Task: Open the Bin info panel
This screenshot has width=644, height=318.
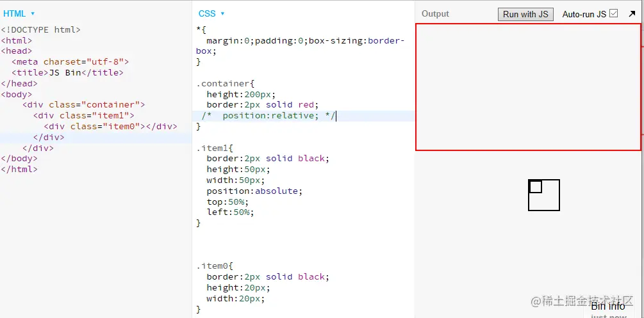Action: 608,306
